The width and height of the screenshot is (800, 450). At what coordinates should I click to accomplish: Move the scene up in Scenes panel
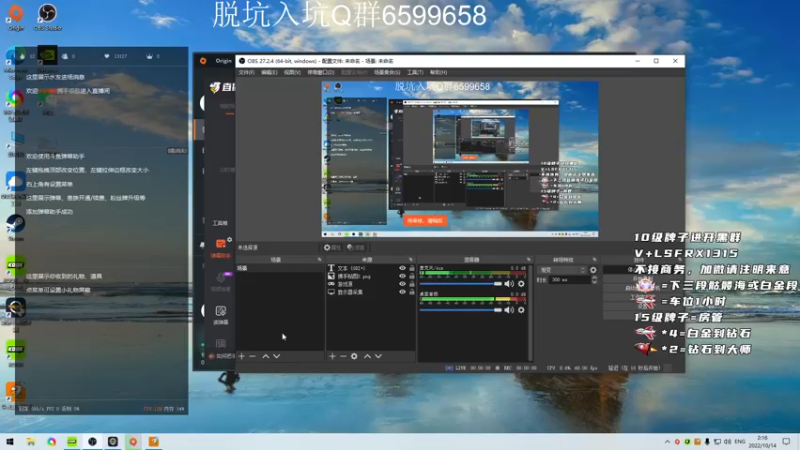coord(265,356)
